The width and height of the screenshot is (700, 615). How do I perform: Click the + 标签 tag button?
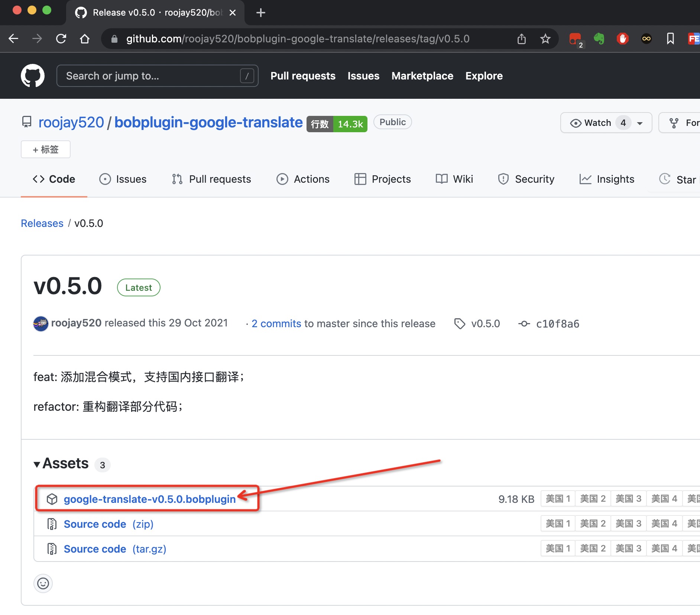point(46,149)
